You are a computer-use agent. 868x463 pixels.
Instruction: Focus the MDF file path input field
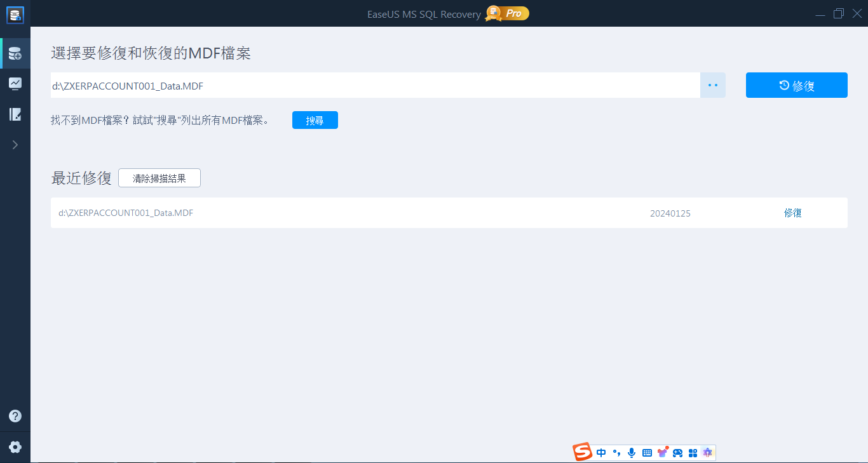[376, 85]
